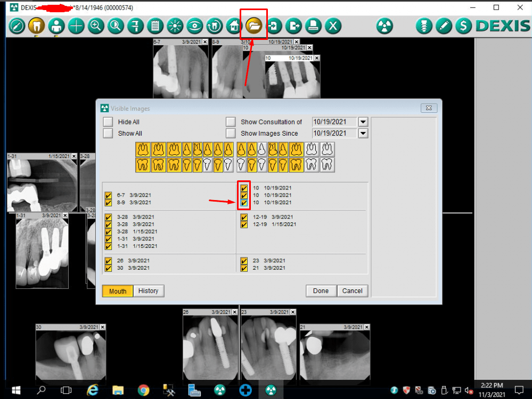532x399 pixels.
Task: Open the yellow folder icon in the toolbar
Action: tap(254, 26)
